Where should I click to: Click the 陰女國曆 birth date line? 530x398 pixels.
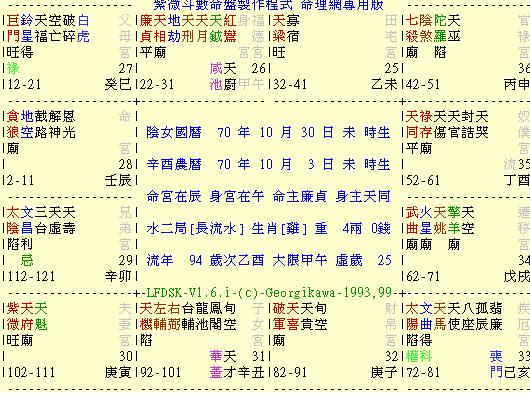pyautogui.click(x=268, y=132)
